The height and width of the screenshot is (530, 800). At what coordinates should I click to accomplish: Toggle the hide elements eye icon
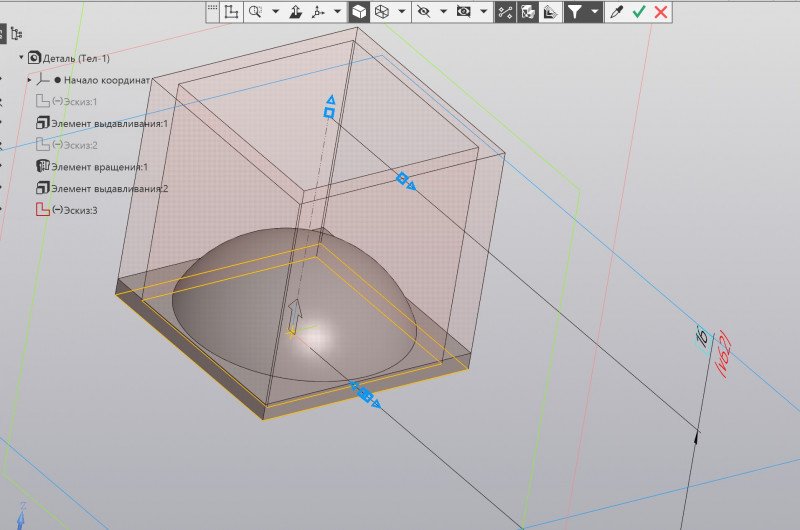tap(423, 12)
